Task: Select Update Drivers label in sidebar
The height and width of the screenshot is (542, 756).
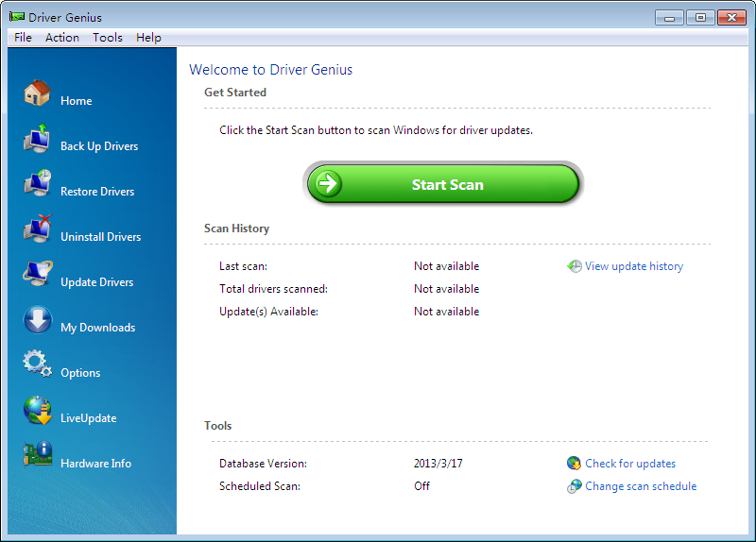Action: tap(97, 281)
